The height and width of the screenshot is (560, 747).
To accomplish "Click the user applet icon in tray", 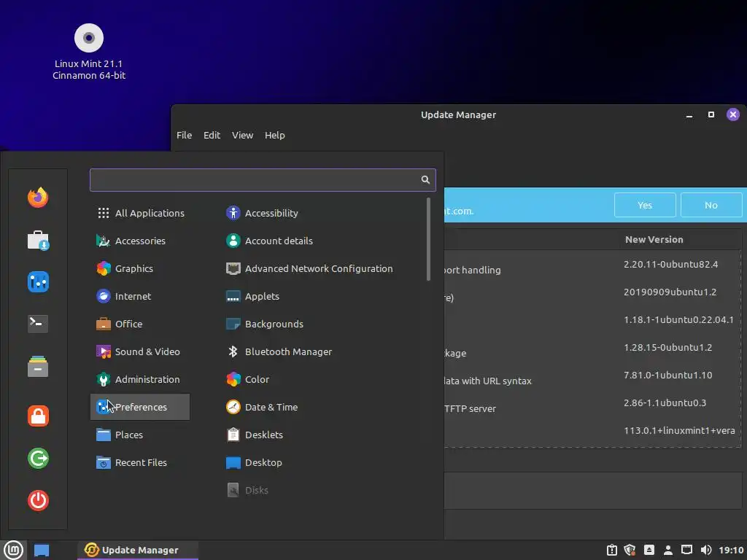I will click(x=668, y=550).
